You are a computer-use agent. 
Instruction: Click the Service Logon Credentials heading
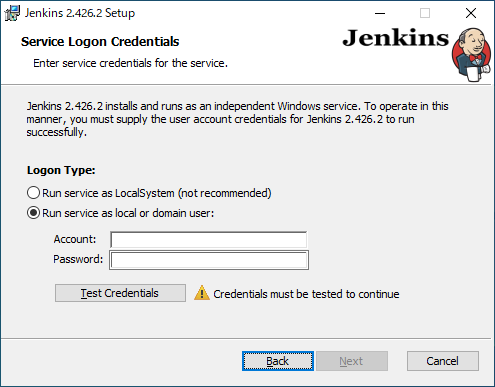pyautogui.click(x=100, y=42)
